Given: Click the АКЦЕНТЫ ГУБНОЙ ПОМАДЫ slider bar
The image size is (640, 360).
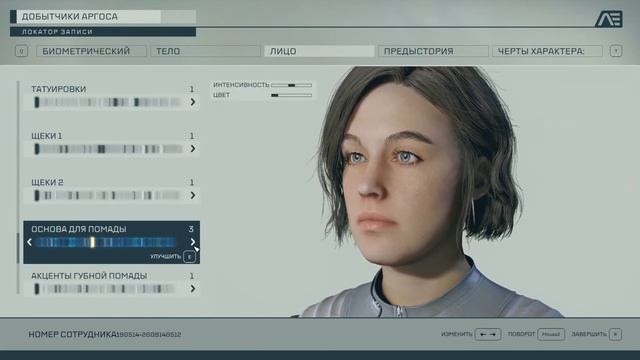Looking at the screenshot, I should coord(105,289).
